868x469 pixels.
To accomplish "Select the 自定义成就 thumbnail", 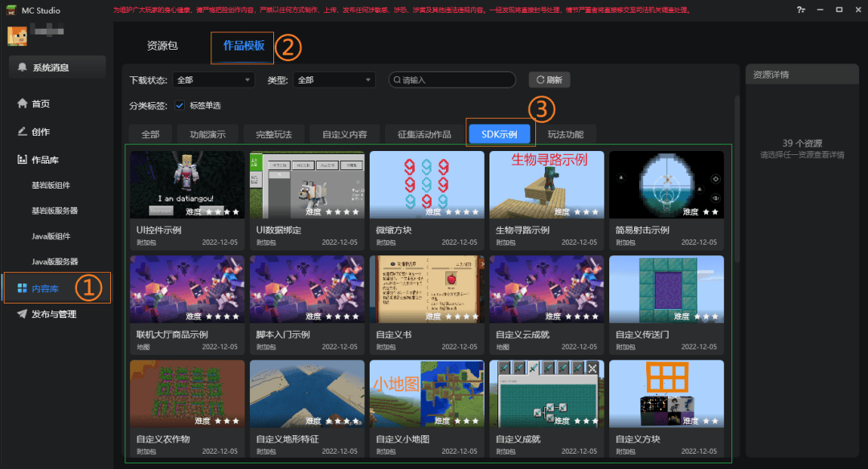I will (547, 394).
